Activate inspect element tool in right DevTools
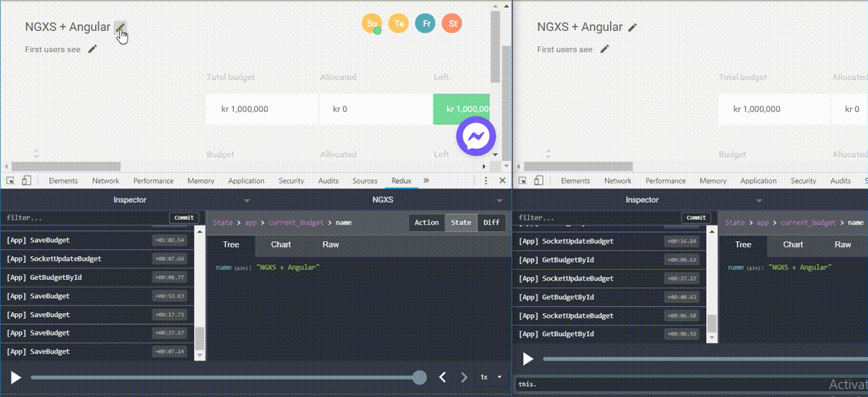This screenshot has height=397, width=868. pos(523,181)
